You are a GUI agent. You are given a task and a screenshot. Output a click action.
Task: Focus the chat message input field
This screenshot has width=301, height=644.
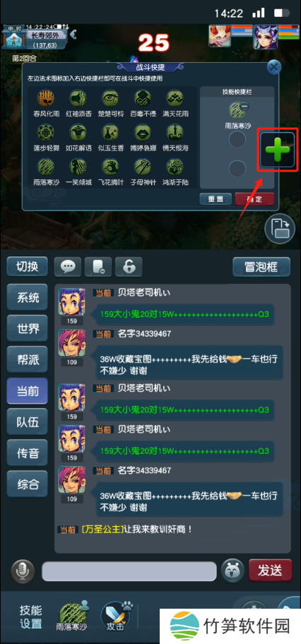point(129,571)
